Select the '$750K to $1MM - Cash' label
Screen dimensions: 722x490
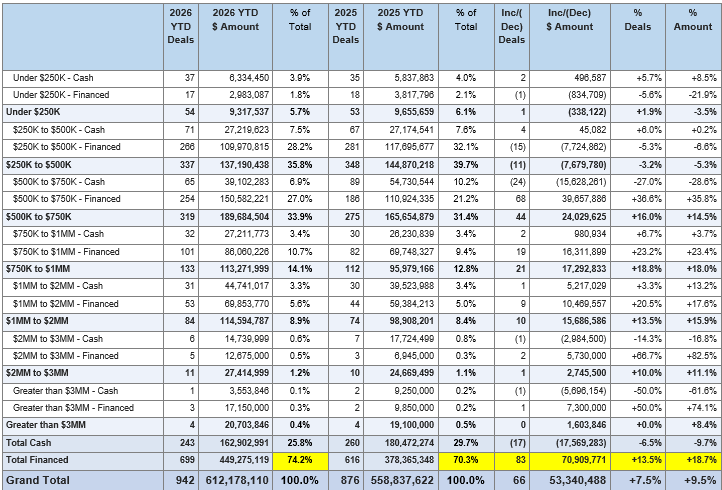tap(58, 234)
